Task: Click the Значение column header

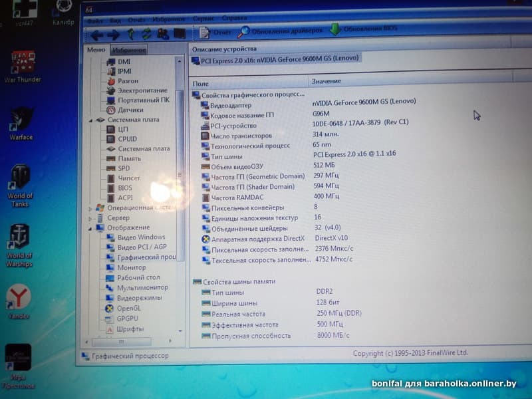Action: coord(410,80)
